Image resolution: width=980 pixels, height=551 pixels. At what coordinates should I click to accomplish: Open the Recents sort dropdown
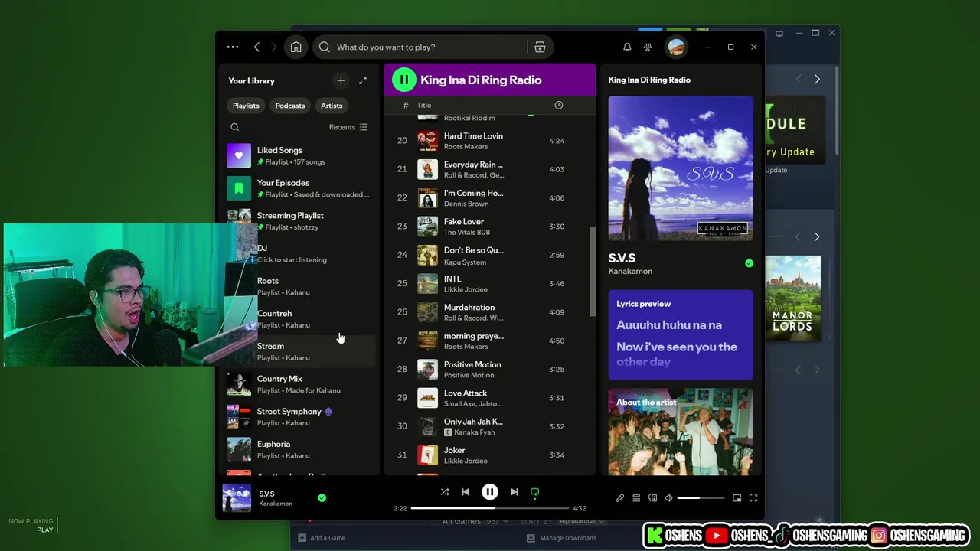tap(348, 127)
